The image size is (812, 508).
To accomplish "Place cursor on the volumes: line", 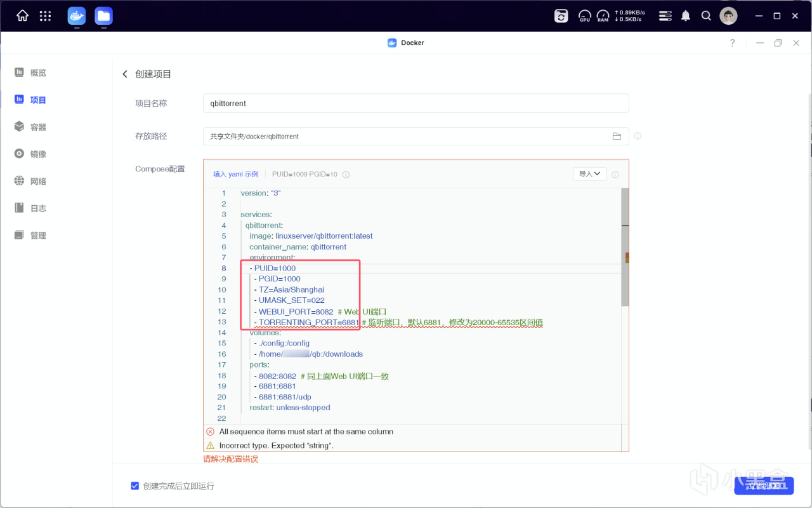I will 265,333.
